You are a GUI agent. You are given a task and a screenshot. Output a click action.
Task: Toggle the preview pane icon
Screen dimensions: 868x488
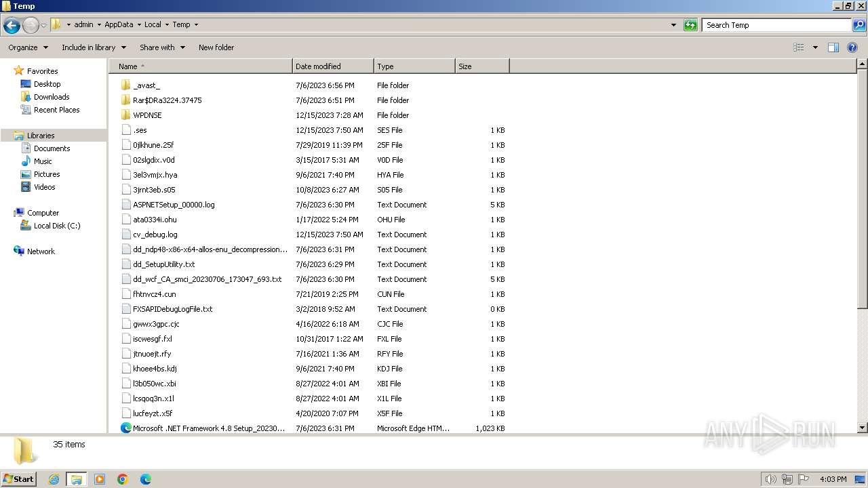833,47
